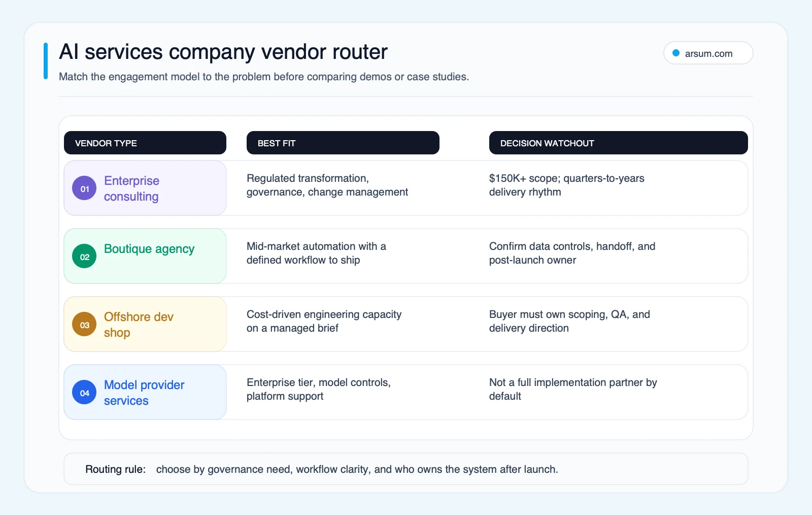
Task: Click 'Regulated transformation, governance, change management' text
Action: 327,185
